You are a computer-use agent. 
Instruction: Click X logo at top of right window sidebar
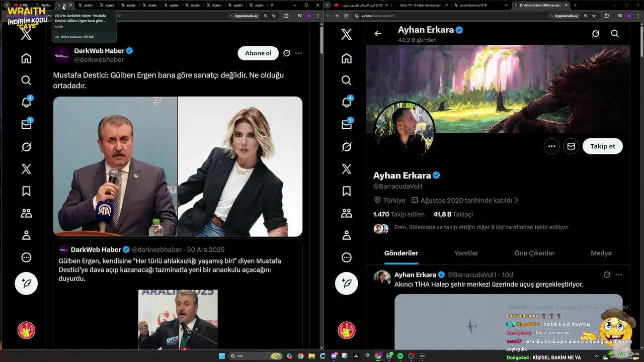click(x=346, y=34)
